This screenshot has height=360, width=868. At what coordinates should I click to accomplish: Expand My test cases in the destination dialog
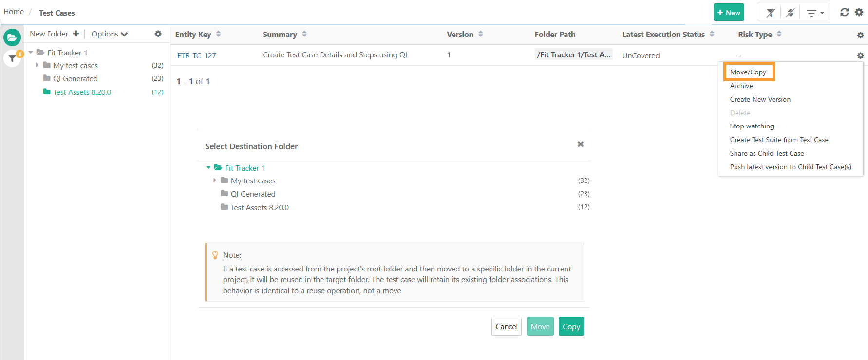pos(215,180)
